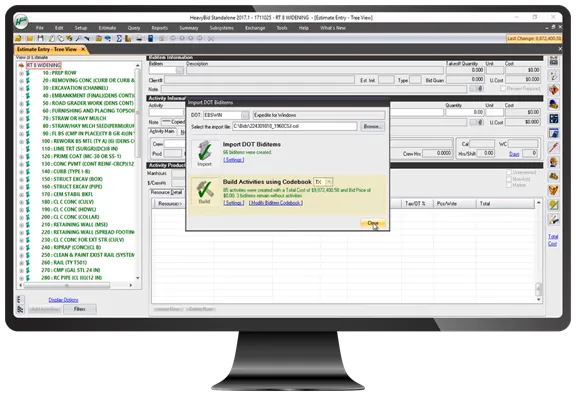Click the Build hammer checkmark icon

click(x=204, y=191)
